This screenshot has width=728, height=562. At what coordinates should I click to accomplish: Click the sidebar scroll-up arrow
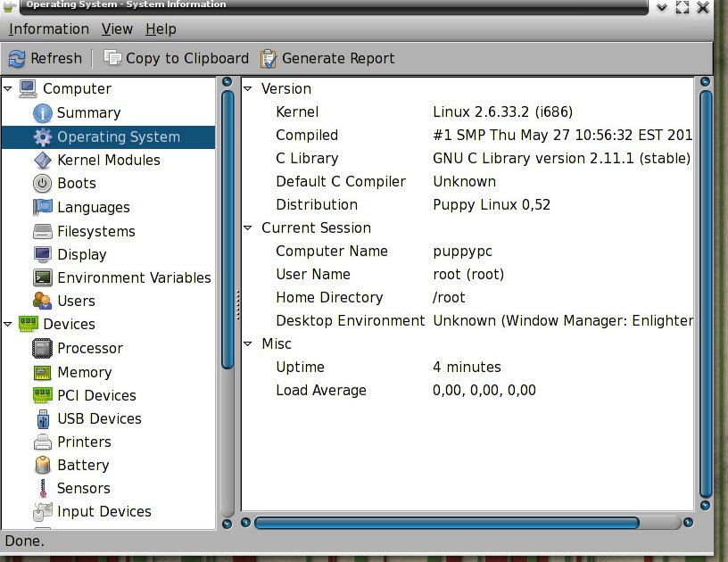227,82
